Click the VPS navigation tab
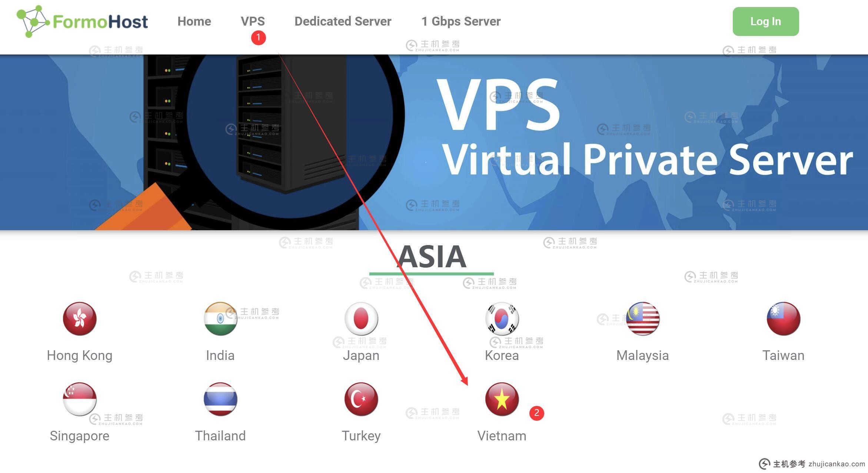Screen dimensions: 868x473 (253, 21)
